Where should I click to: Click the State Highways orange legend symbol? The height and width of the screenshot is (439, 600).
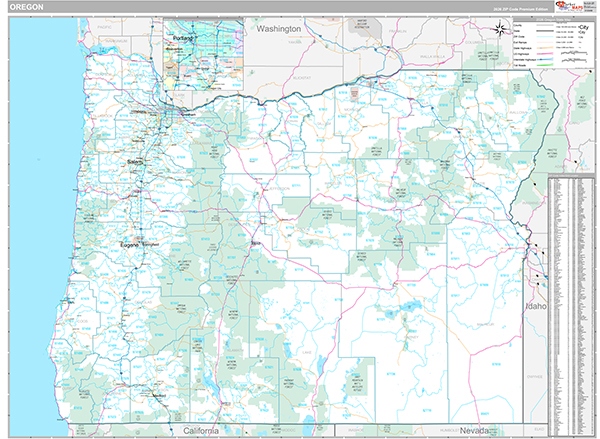(545, 48)
